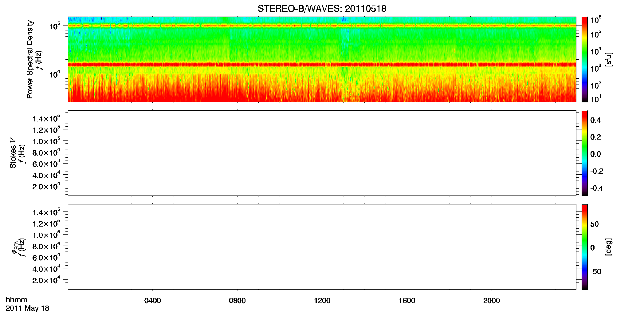Click the 0800 time axis label
This screenshot has height=332, width=644.
[x=237, y=301]
